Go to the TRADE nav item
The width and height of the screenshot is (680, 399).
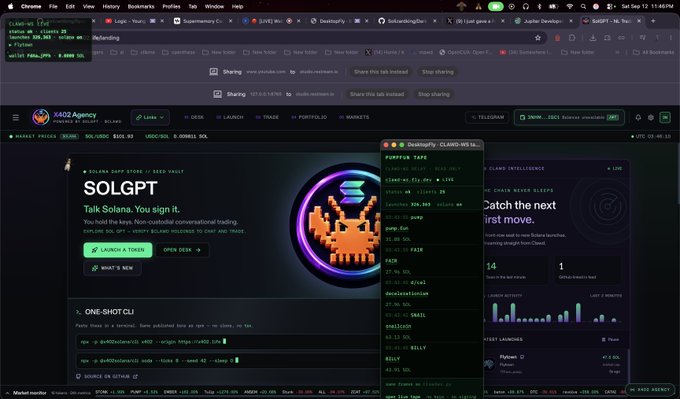coord(267,117)
